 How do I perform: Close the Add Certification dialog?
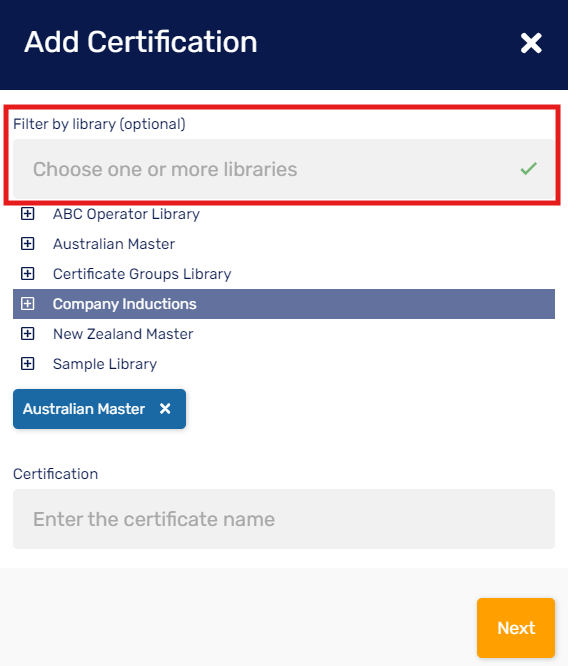pos(531,43)
